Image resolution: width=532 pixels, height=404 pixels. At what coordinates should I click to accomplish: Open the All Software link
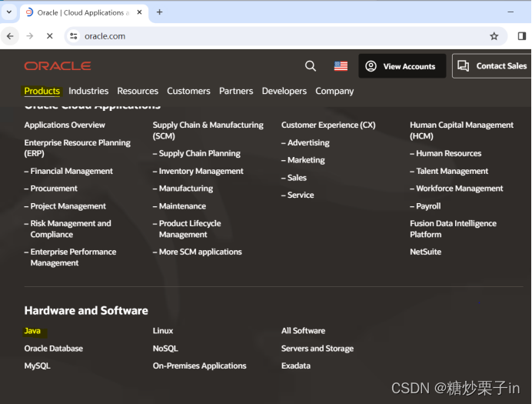(304, 331)
